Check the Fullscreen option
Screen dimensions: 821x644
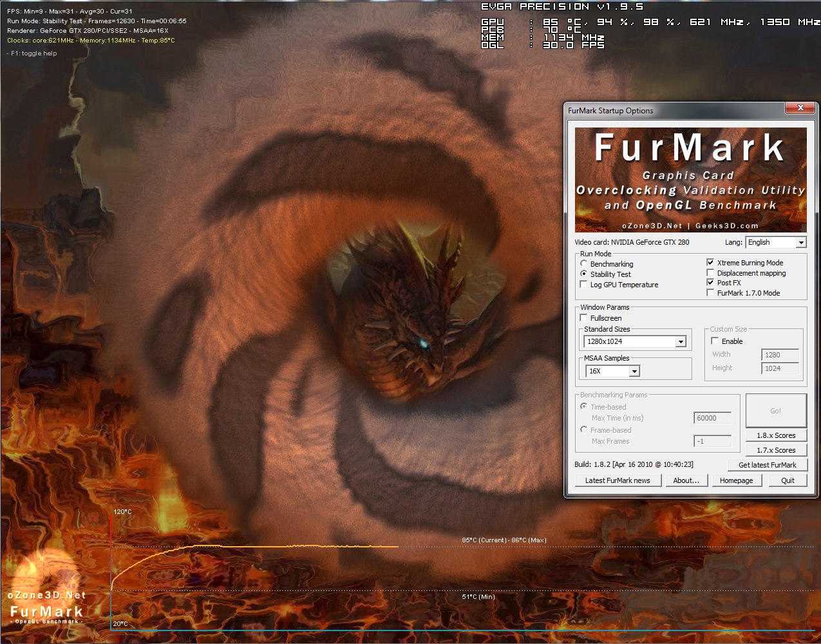pyautogui.click(x=584, y=318)
